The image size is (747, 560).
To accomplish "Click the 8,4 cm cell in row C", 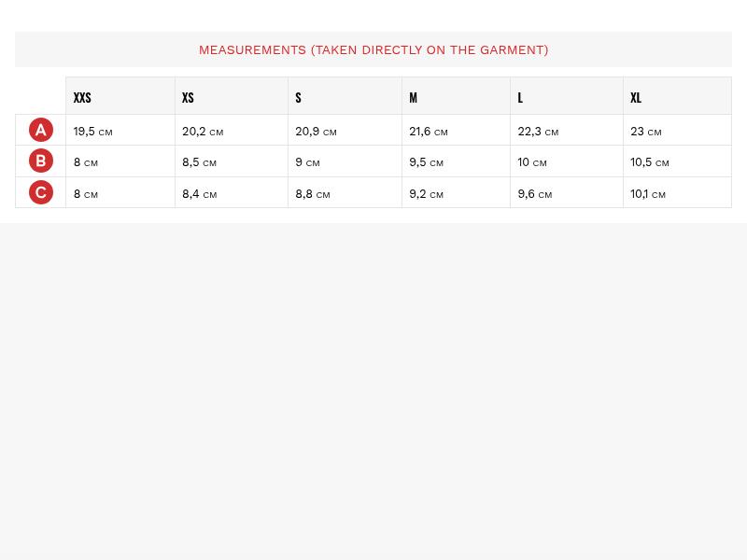I will (199, 194).
